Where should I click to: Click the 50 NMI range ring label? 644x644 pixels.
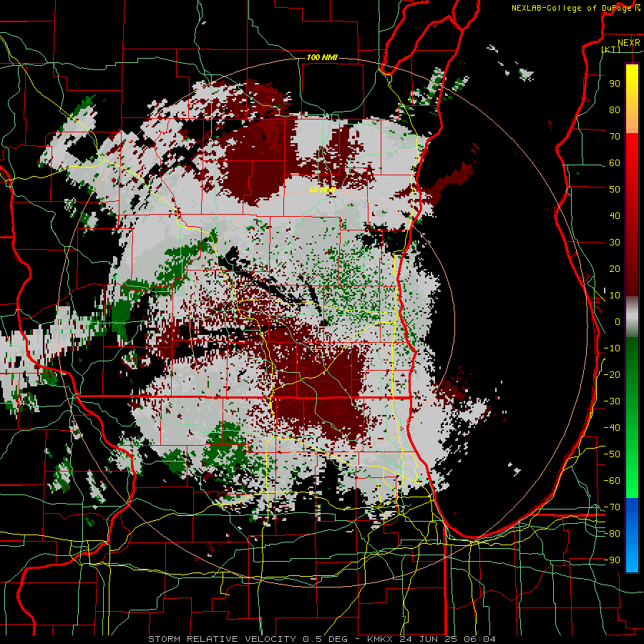322,190
